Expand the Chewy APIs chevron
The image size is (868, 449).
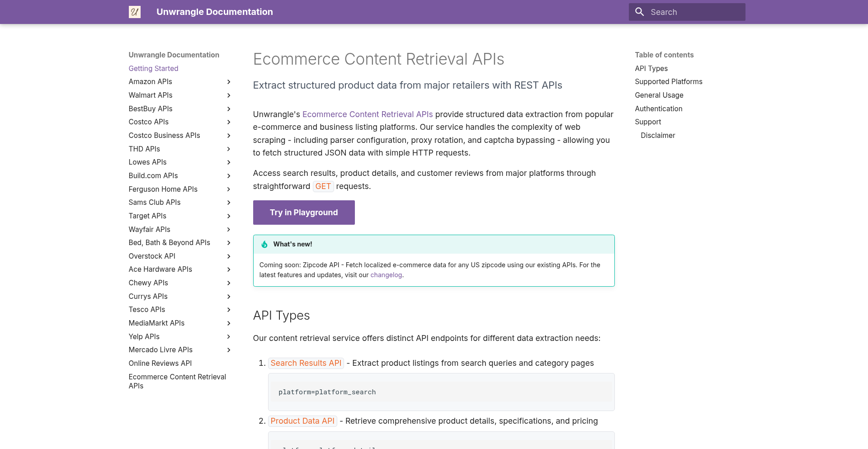pyautogui.click(x=229, y=283)
